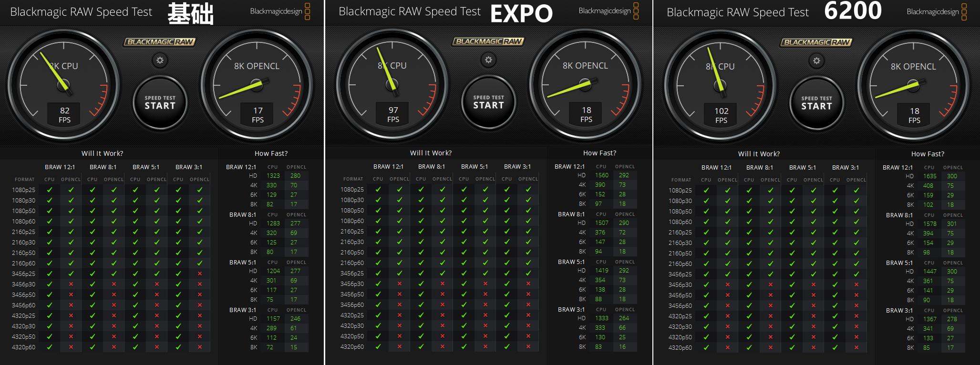Click the value 394 in the 6200 window
Viewport: 980px width, 365px height.
point(928,233)
